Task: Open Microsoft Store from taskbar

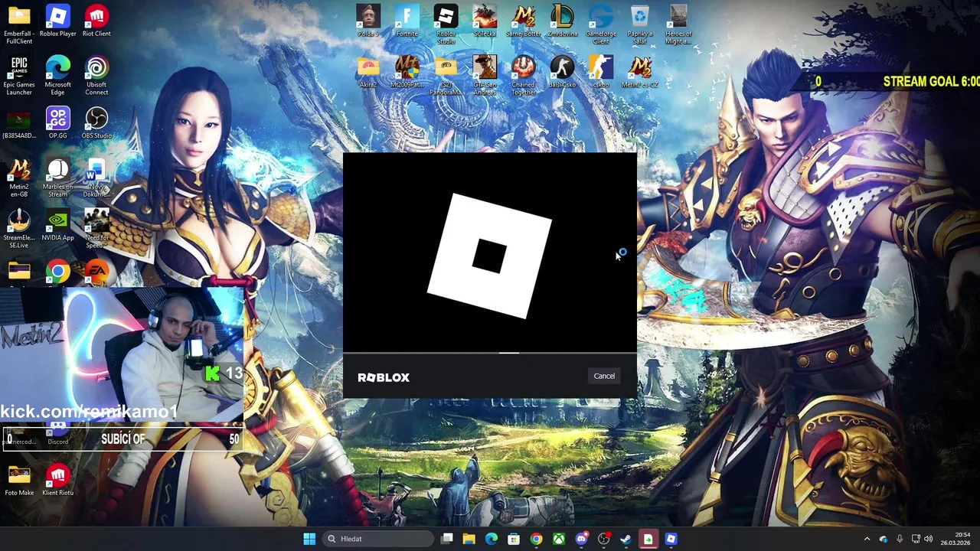Action: tap(514, 539)
